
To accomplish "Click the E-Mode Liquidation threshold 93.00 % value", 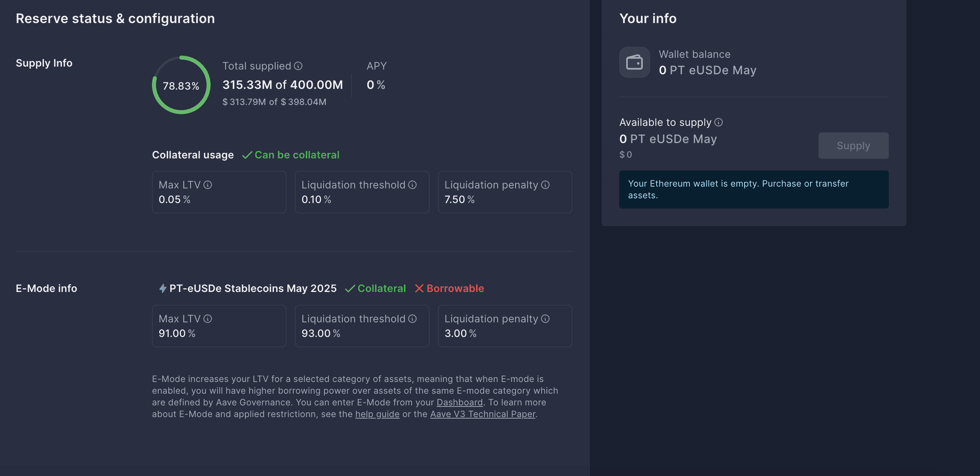I will click(x=321, y=333).
